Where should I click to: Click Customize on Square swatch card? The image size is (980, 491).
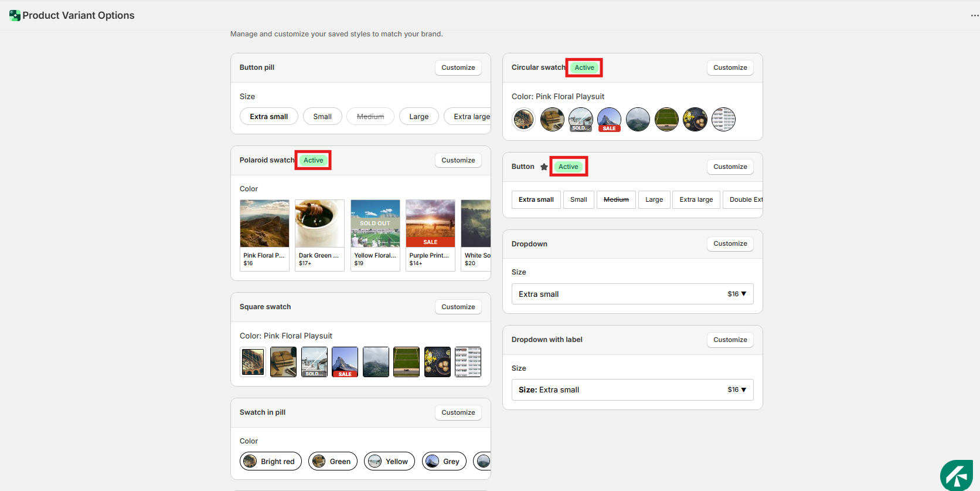click(458, 307)
